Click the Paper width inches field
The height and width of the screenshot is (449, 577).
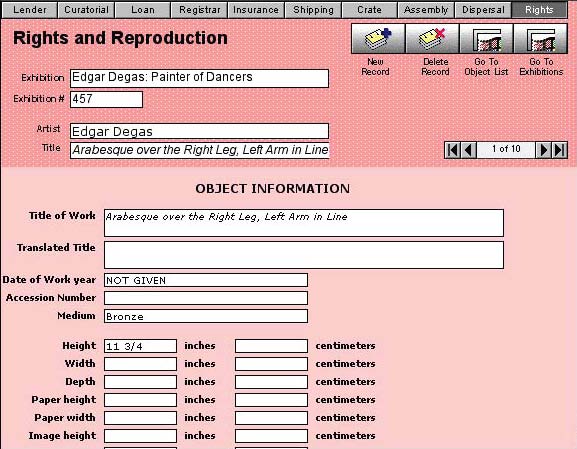coord(140,418)
